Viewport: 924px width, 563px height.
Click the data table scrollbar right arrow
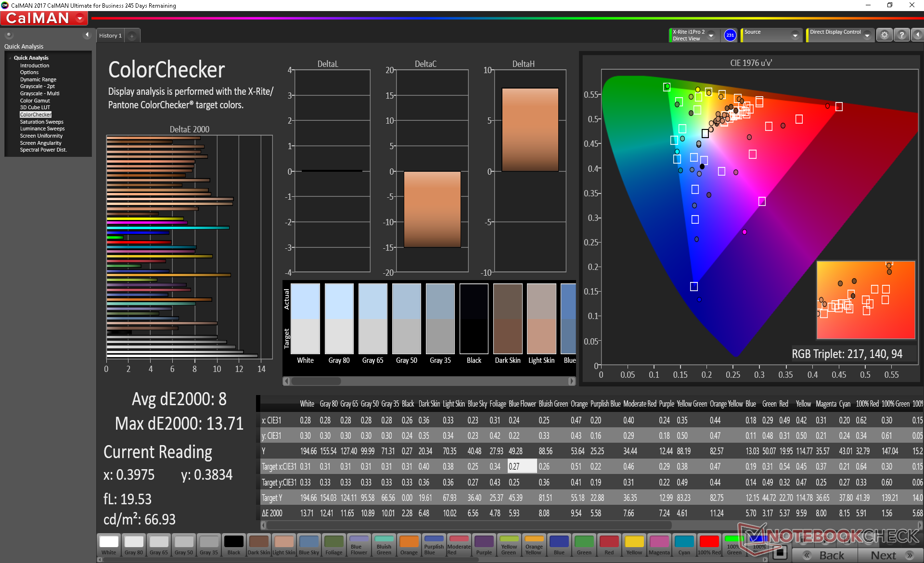coord(920,525)
